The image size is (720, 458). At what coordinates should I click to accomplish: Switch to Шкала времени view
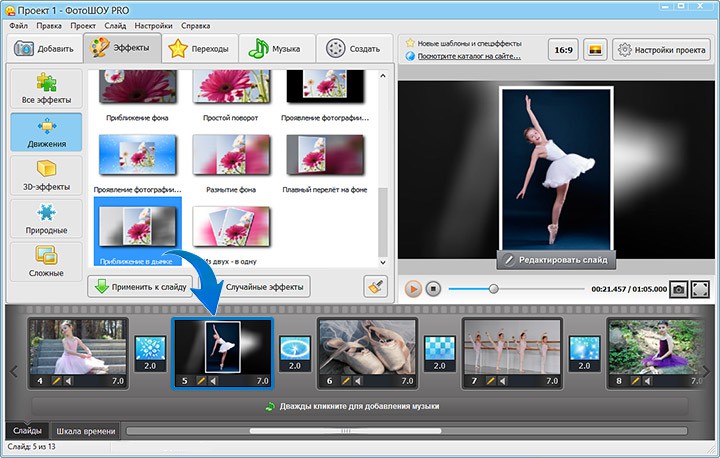[85, 431]
